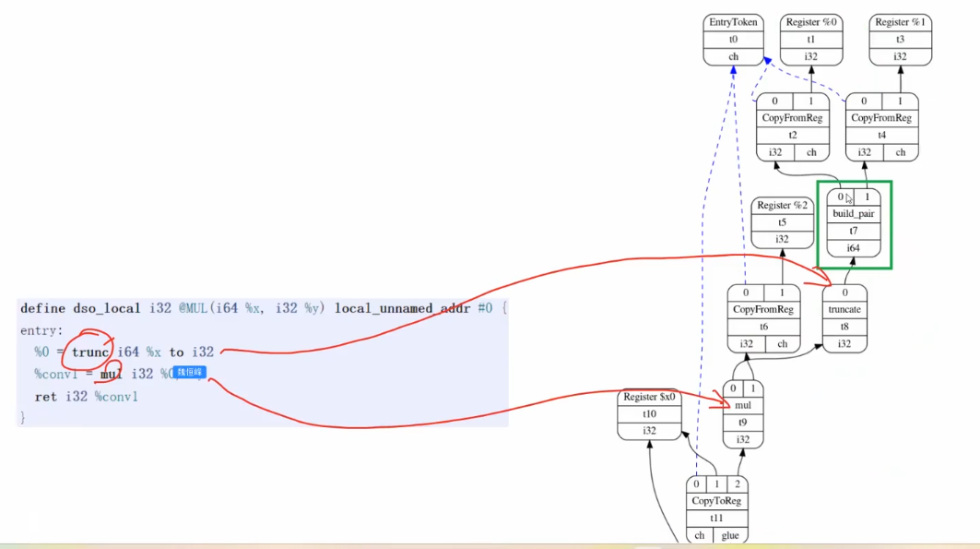Select the highlighted build_pair t7 node
Viewport: 980px width, 549px height.
[x=854, y=222]
